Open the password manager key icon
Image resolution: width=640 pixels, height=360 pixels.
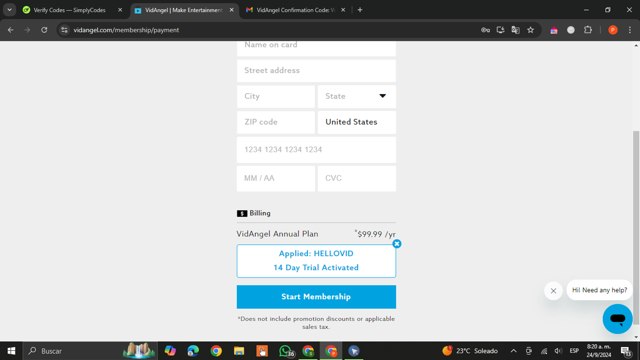pyautogui.click(x=485, y=30)
